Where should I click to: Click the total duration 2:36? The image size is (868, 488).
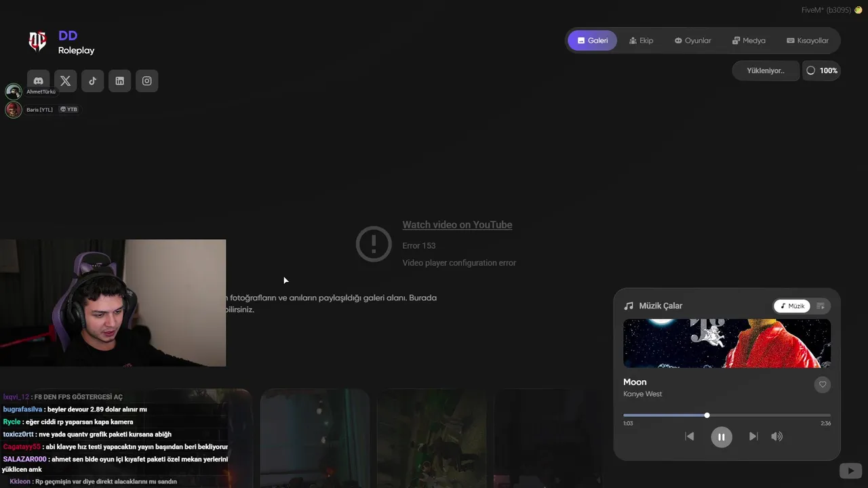tap(825, 424)
